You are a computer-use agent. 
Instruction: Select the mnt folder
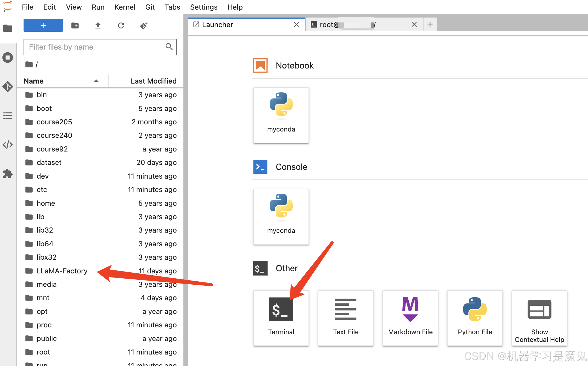click(x=100, y=298)
